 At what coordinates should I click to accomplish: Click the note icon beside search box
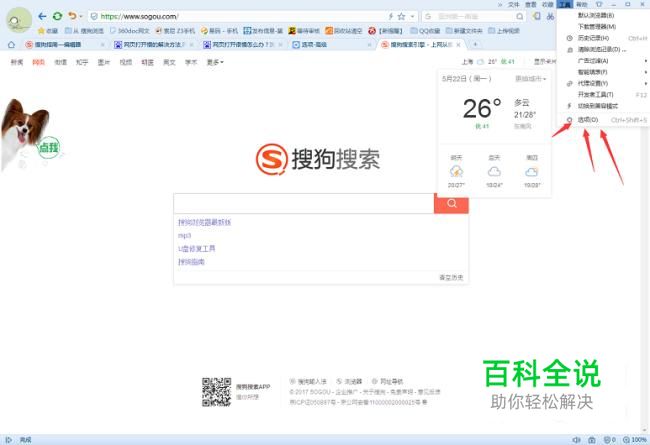[537, 16]
